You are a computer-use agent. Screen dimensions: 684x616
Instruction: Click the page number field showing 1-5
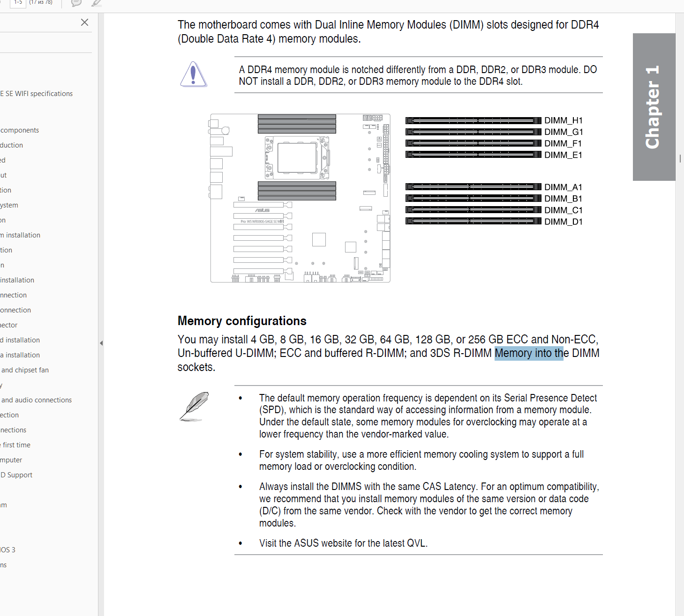[18, 3]
